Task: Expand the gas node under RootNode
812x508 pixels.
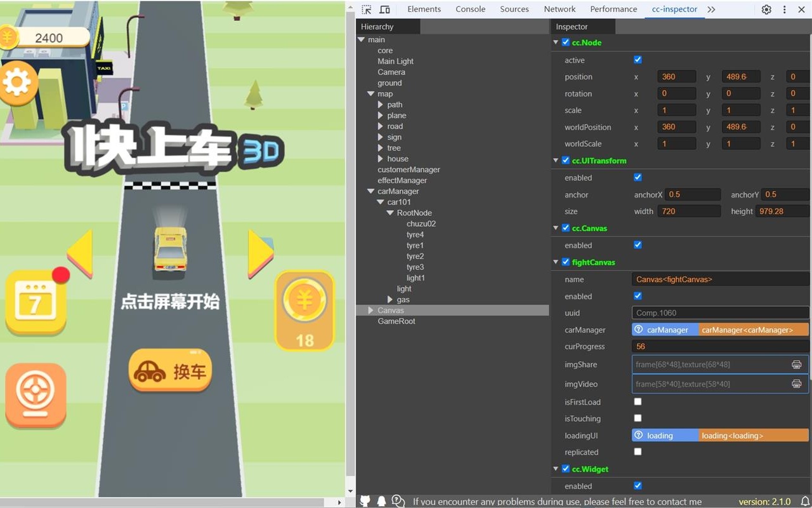Action: 390,299
